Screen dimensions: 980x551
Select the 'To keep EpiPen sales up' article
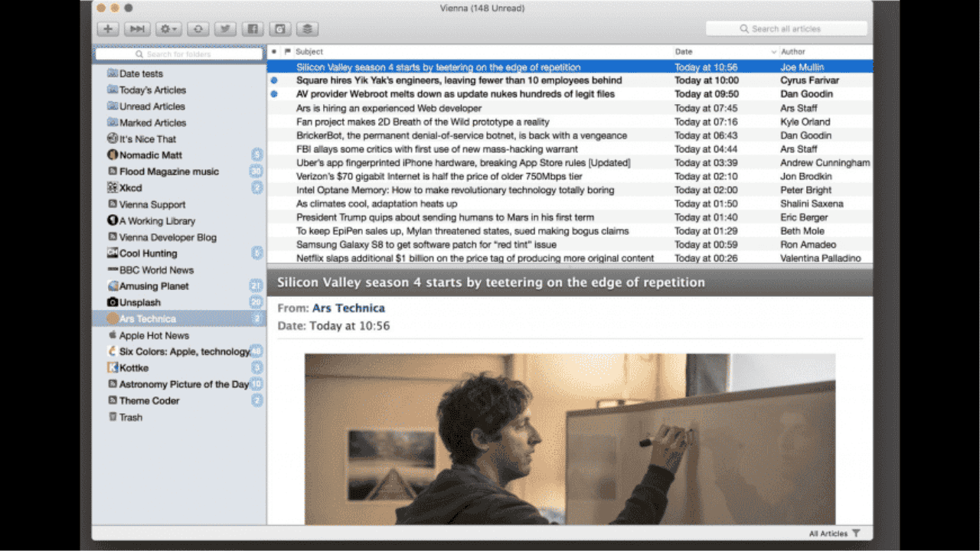(x=570, y=231)
